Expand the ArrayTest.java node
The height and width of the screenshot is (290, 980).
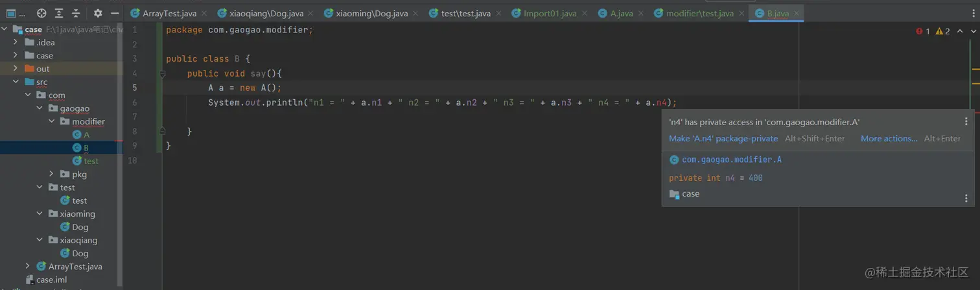point(28,266)
